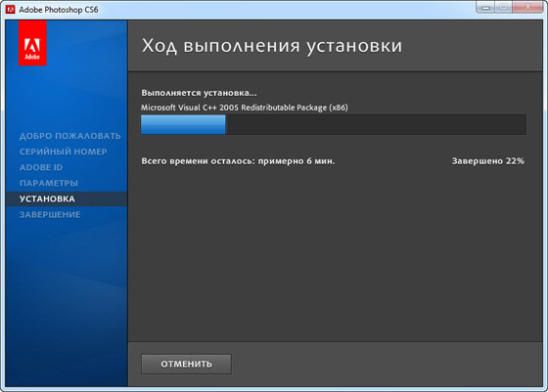
Task: Minimize the Adobe Photoshop CS6 installer window
Action: click(485, 7)
